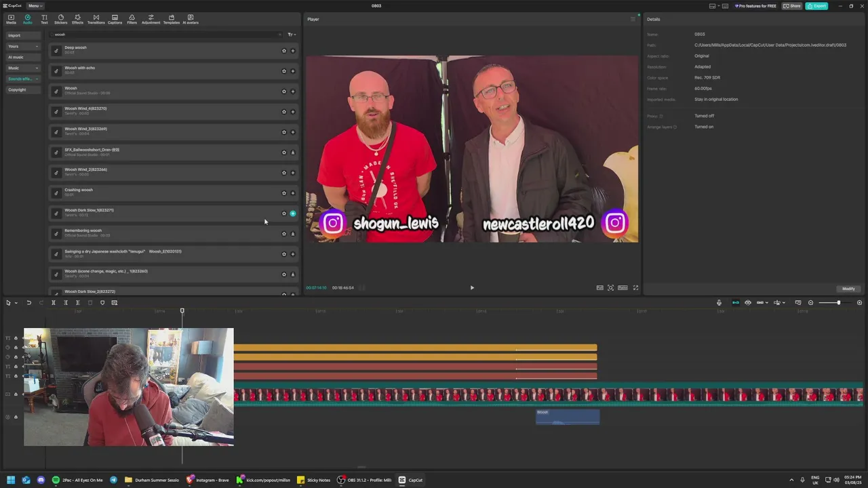868x488 pixels.
Task: Open the Effects panel
Action: pos(77,19)
